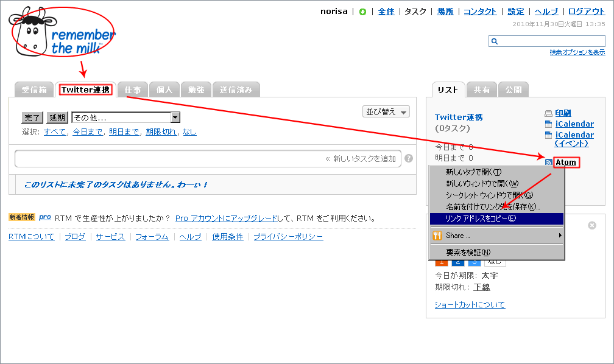Image resolution: width=614 pixels, height=364 pixels.
Task: Open the サービス footer link
Action: 110,237
